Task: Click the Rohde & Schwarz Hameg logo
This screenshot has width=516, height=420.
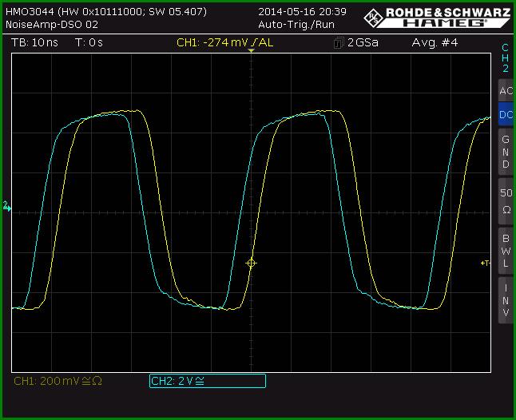Action: [437, 18]
